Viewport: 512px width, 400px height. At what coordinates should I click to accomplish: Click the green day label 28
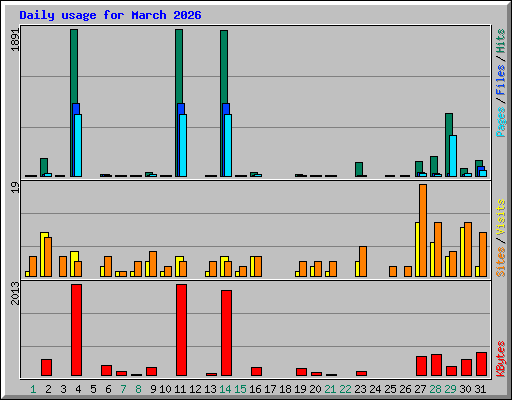(435, 389)
